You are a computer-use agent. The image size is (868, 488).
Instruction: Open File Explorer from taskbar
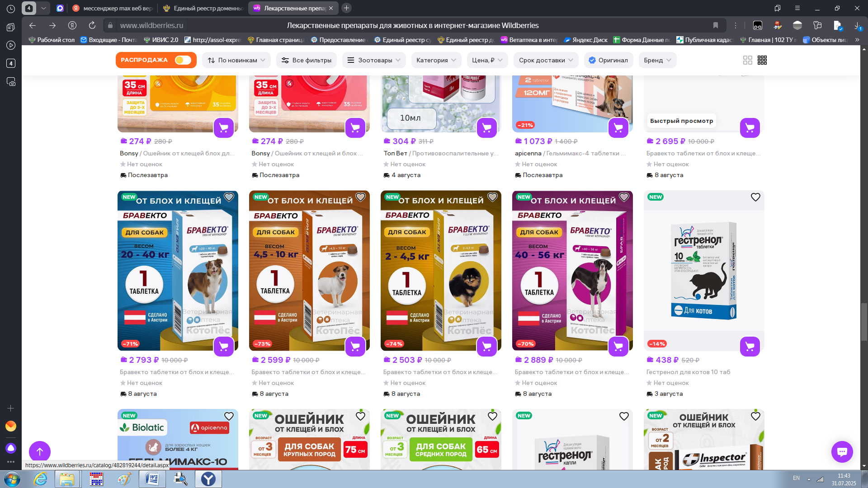67,479
